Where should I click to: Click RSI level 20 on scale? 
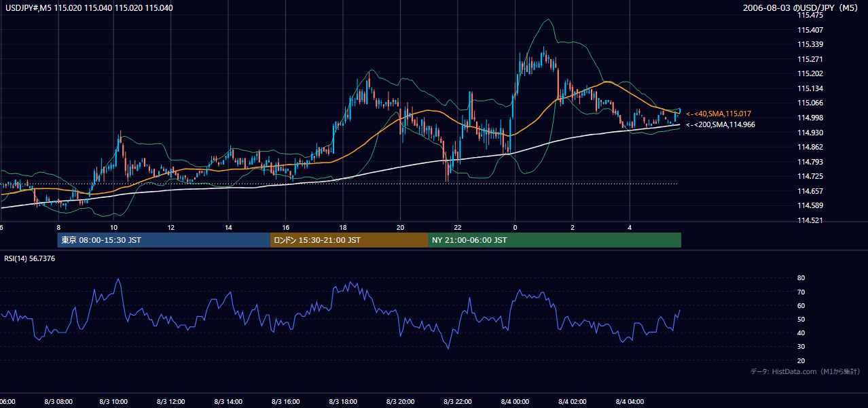[801, 360]
